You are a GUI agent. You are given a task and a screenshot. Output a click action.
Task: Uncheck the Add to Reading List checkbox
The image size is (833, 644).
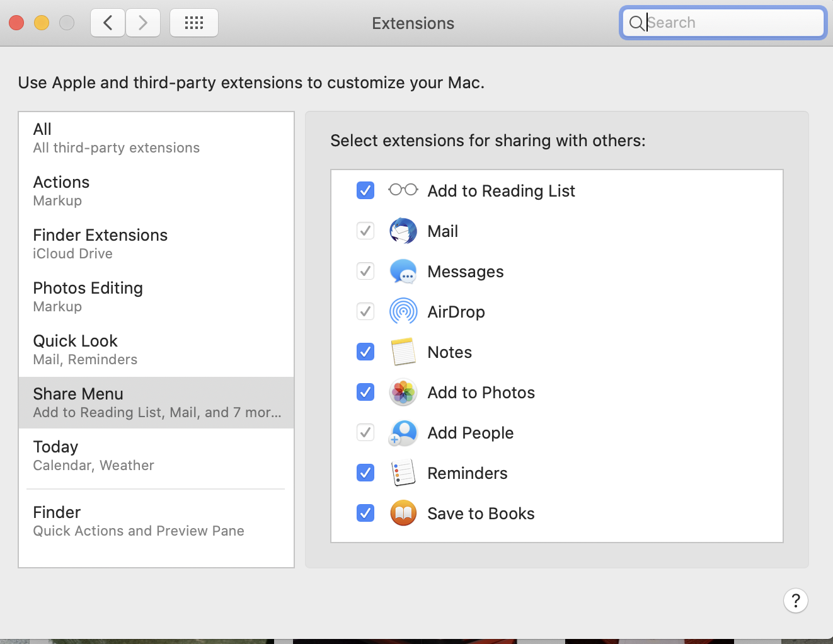click(x=365, y=190)
